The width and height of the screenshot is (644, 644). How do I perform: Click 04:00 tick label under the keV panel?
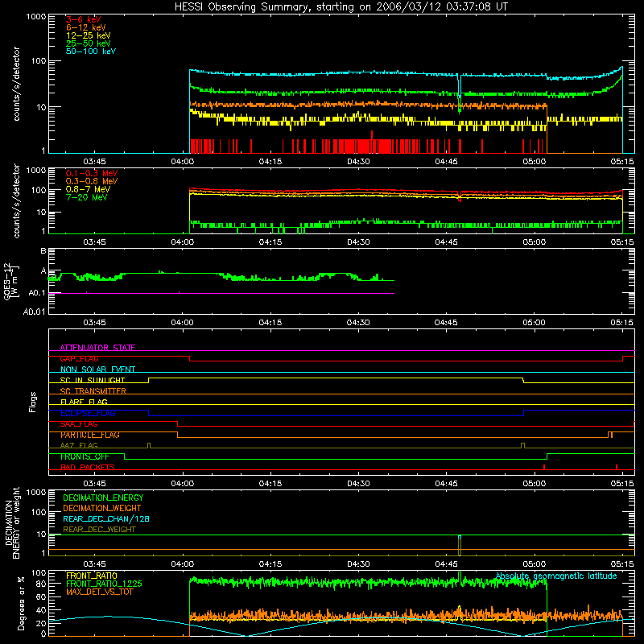pos(183,162)
